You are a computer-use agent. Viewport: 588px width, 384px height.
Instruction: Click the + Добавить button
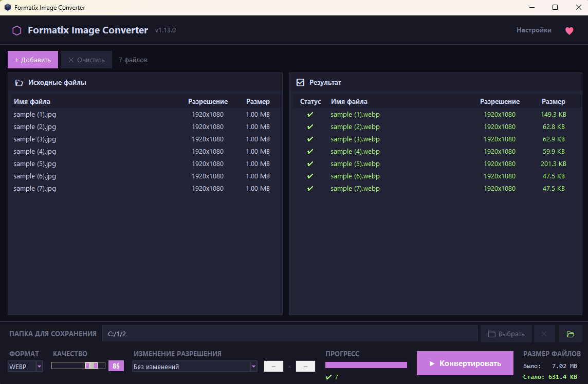32,60
